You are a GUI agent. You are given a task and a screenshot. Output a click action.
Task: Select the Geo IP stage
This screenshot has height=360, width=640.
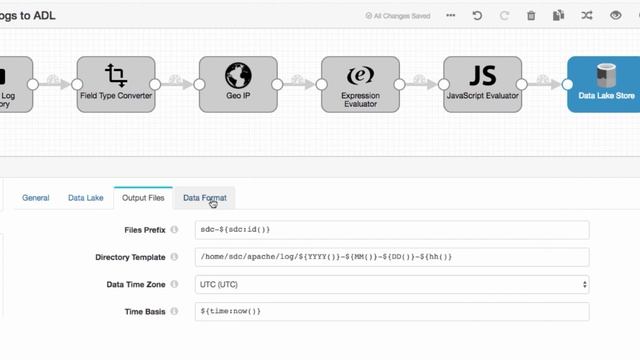(x=238, y=84)
